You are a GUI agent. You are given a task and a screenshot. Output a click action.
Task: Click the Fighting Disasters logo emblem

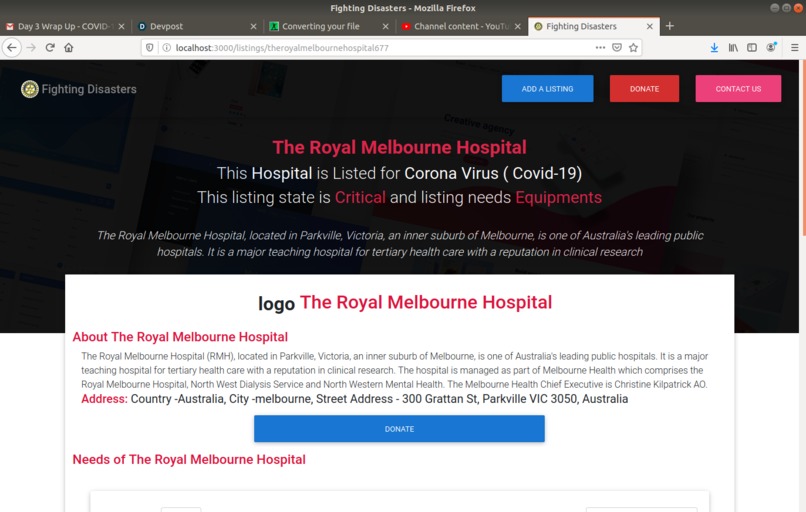(x=30, y=89)
